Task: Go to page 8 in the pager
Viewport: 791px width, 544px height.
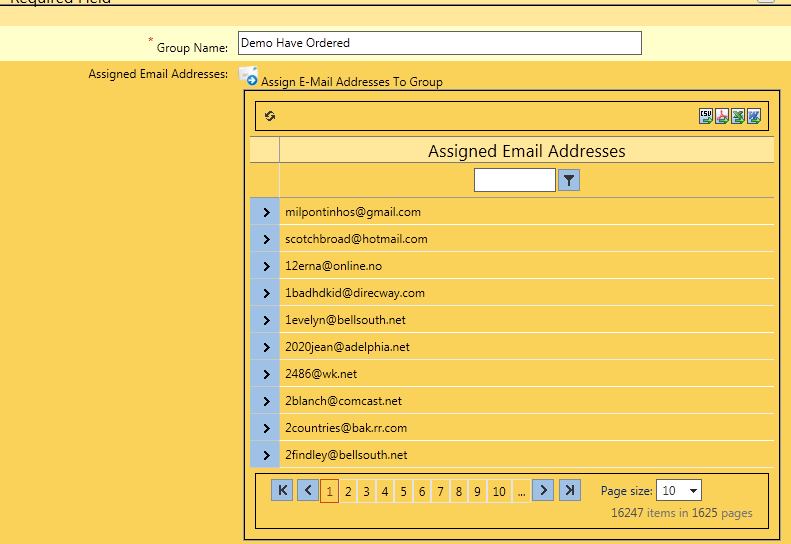Action: tap(459, 491)
